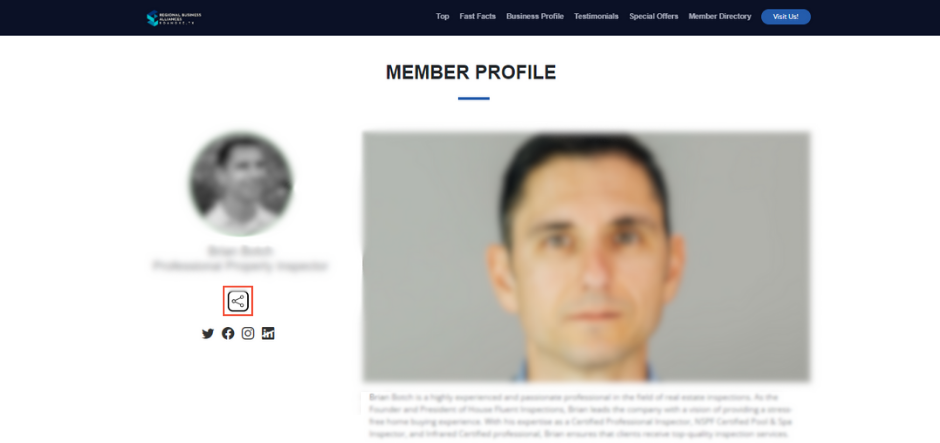Click the Regional Business Alliances logo
Screen dimensions: 940x443
pos(174,17)
